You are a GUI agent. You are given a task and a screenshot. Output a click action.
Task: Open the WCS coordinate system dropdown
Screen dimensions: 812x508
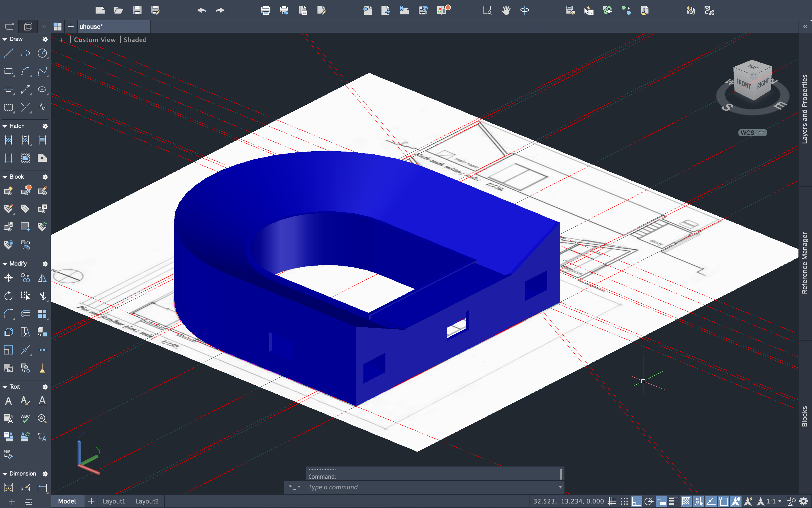(752, 133)
